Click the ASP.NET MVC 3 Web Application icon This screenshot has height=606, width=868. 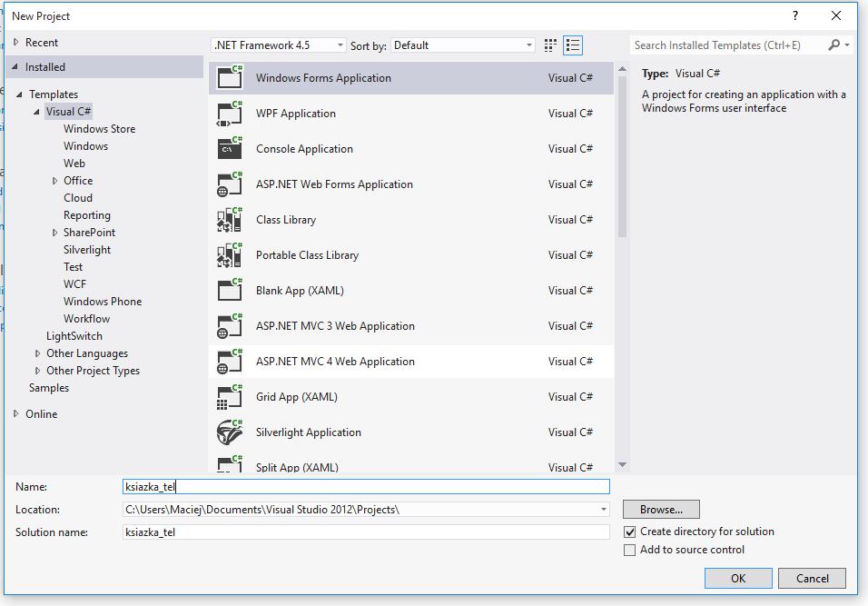(230, 325)
